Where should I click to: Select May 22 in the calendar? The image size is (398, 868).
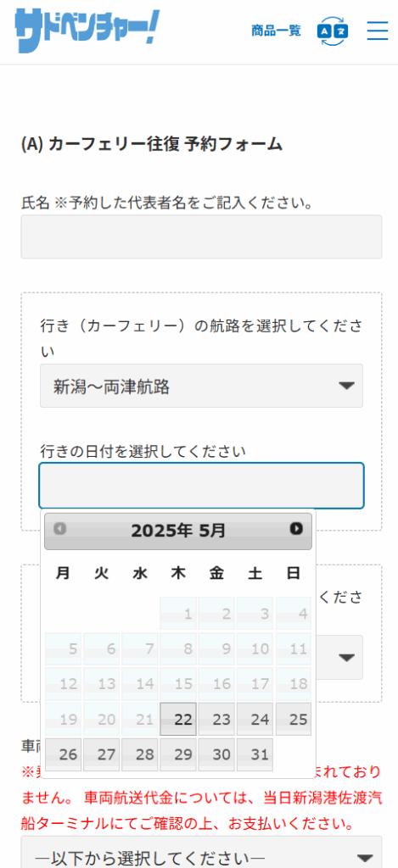pos(178,719)
